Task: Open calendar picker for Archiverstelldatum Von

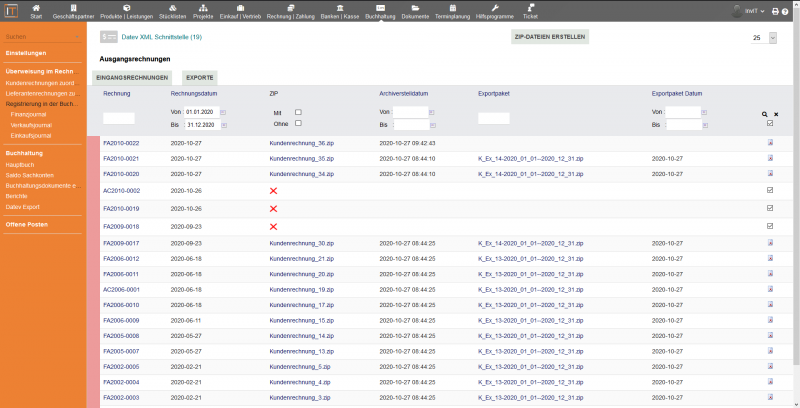Action: [432, 112]
